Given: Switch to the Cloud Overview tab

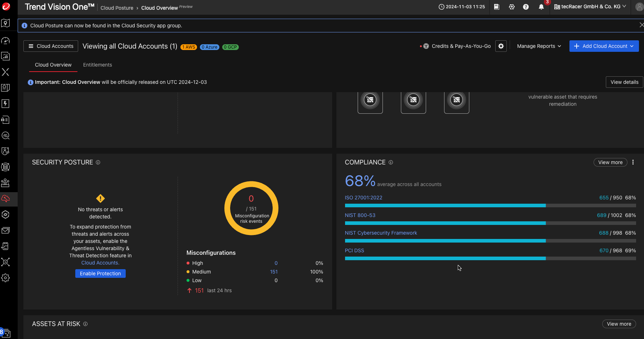Looking at the screenshot, I should point(53,65).
